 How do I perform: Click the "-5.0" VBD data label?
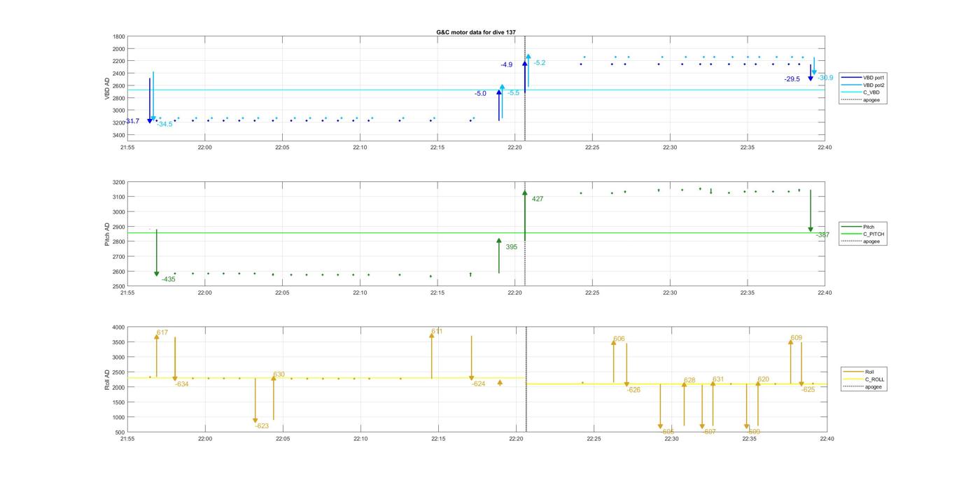pos(480,94)
